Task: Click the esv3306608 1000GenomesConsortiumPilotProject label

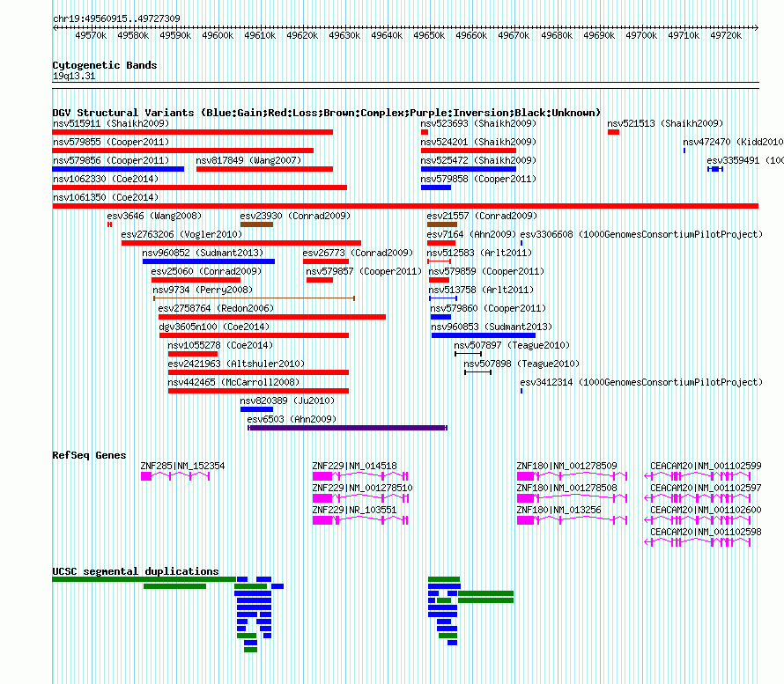Action: (x=641, y=234)
